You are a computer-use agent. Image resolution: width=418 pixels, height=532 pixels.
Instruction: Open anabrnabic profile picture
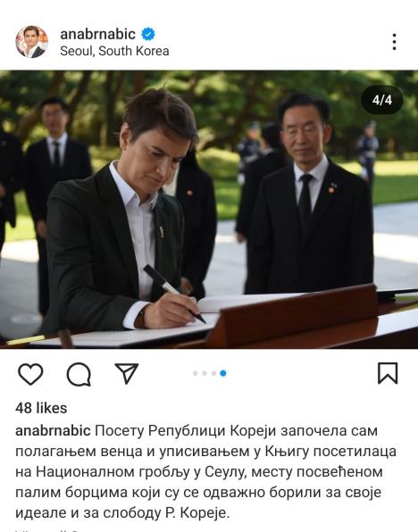click(31, 42)
